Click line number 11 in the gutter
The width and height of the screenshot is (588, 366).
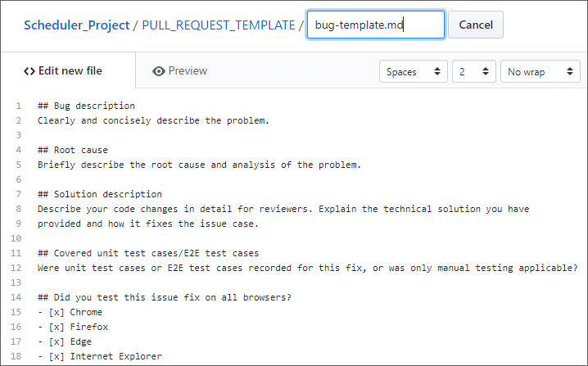pos(16,253)
